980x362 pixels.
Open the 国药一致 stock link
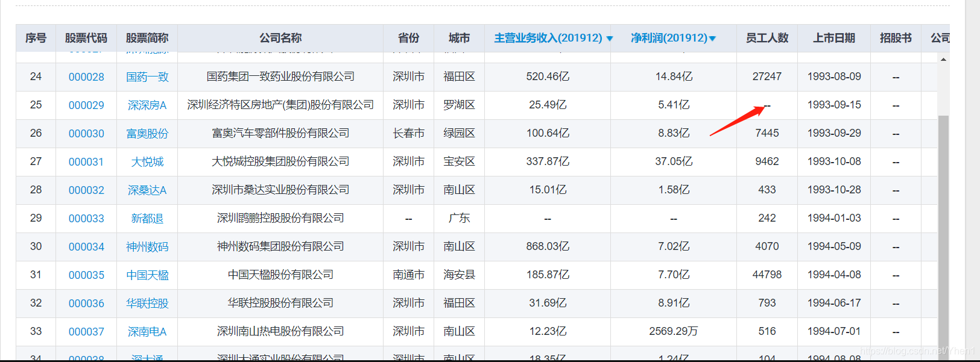click(x=147, y=77)
